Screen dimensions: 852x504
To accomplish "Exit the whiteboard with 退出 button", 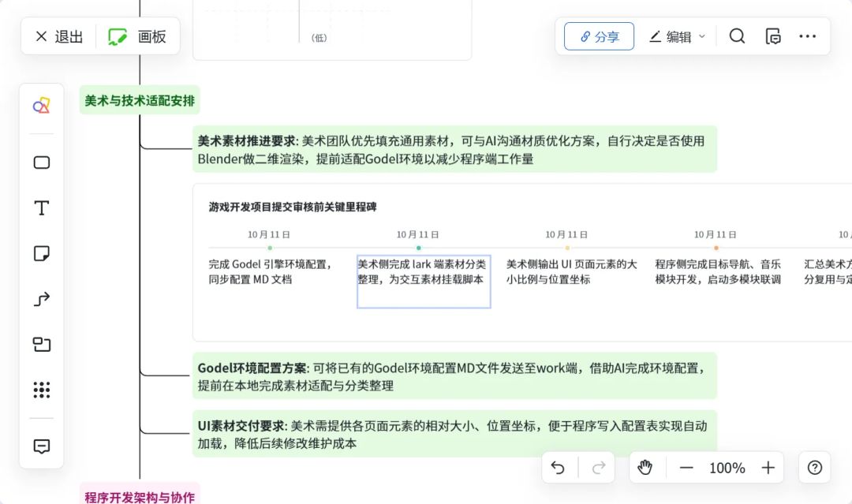I will tap(58, 36).
